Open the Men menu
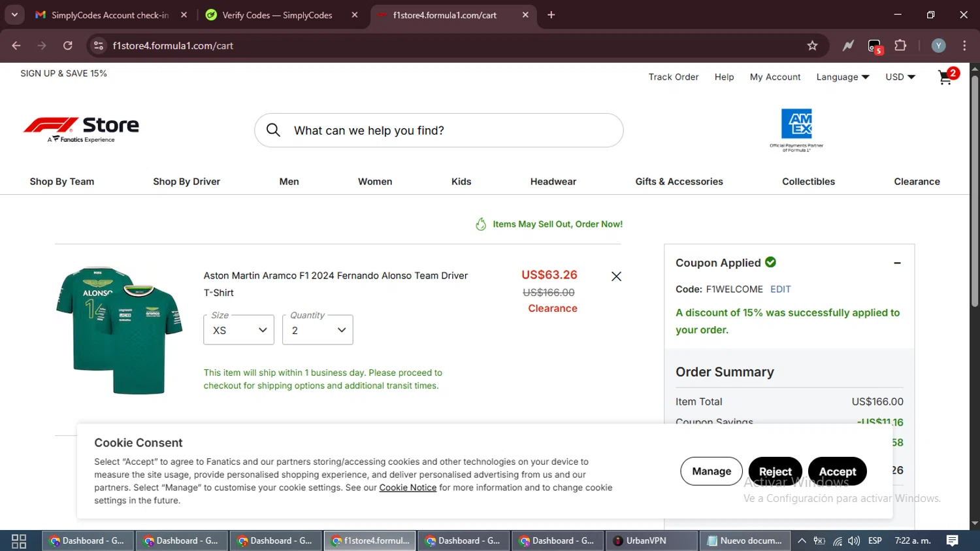This screenshot has width=980, height=551. coord(289,182)
